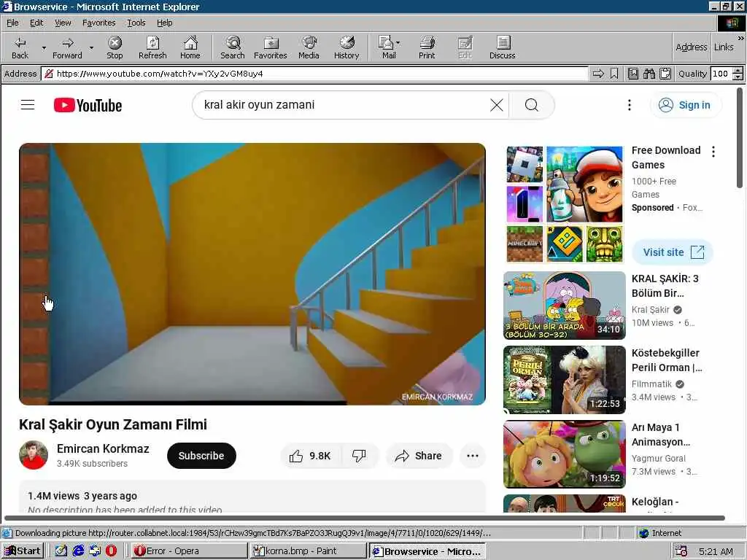Subscribe to Emircan Korkmaz channel
The height and width of the screenshot is (560, 747).
click(201, 456)
